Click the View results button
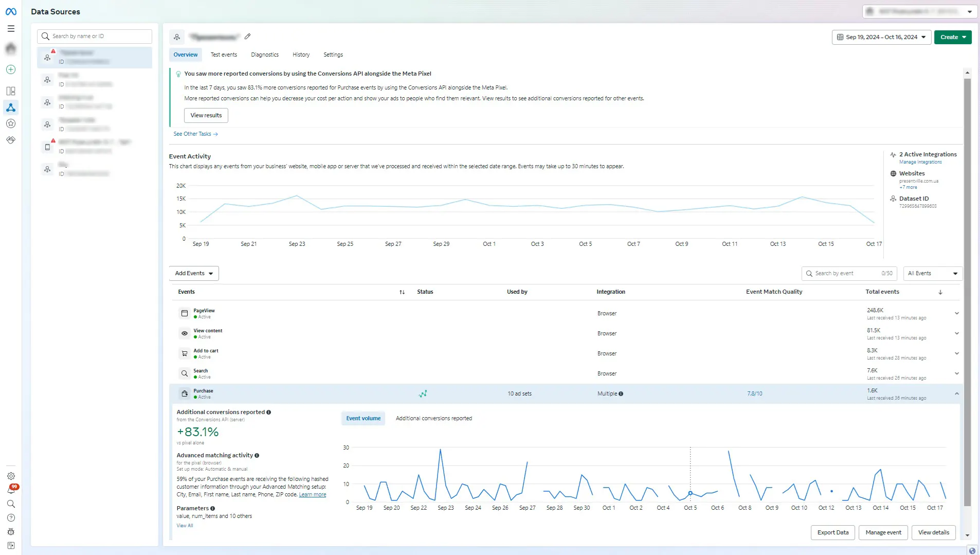Screen dimensions: 980x555 pos(206,116)
